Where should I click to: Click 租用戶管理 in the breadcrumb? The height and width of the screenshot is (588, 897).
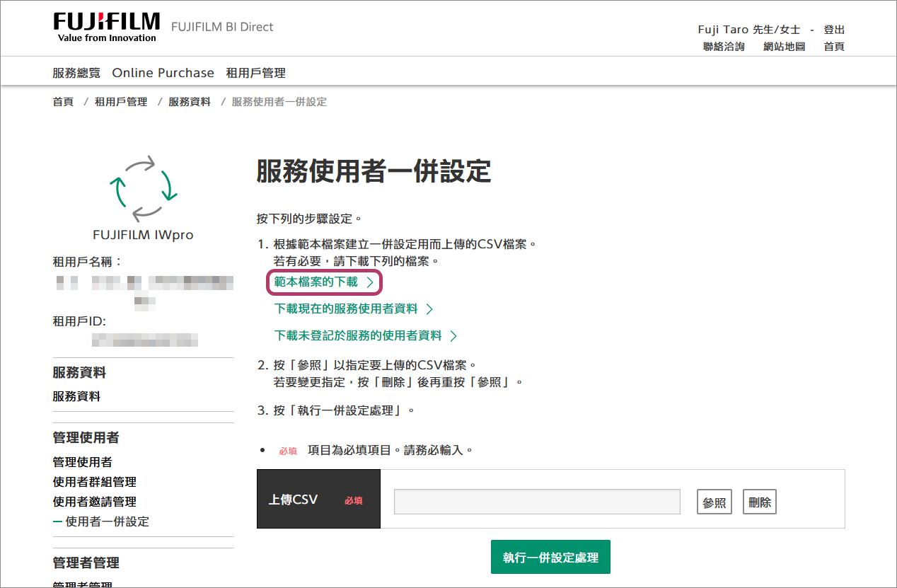[x=121, y=102]
